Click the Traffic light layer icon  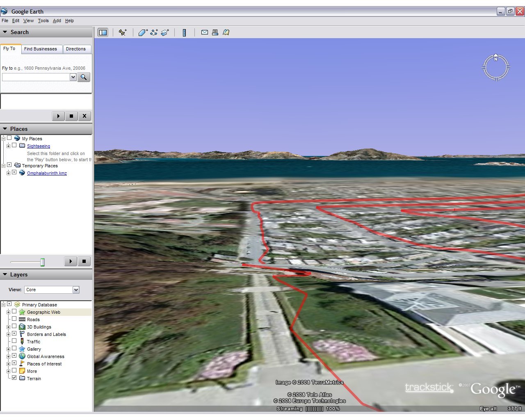[x=22, y=341]
